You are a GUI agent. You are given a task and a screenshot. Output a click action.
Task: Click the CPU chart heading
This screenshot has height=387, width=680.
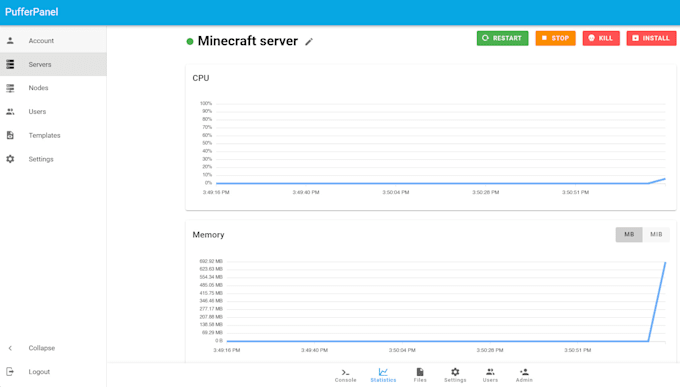click(x=201, y=78)
